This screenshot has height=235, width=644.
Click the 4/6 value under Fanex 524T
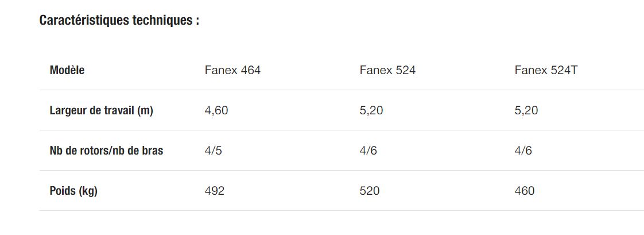pos(523,151)
